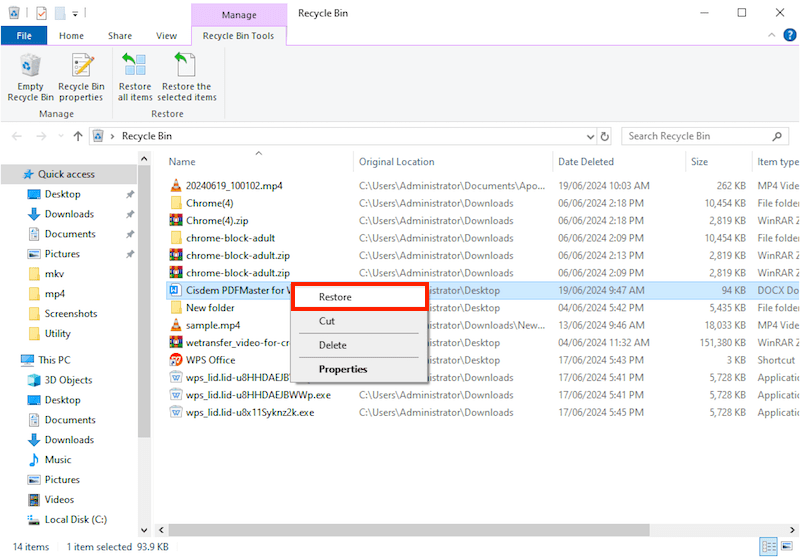Click the VLC icon of sample.mp4
The image size is (800, 557).
click(x=176, y=325)
